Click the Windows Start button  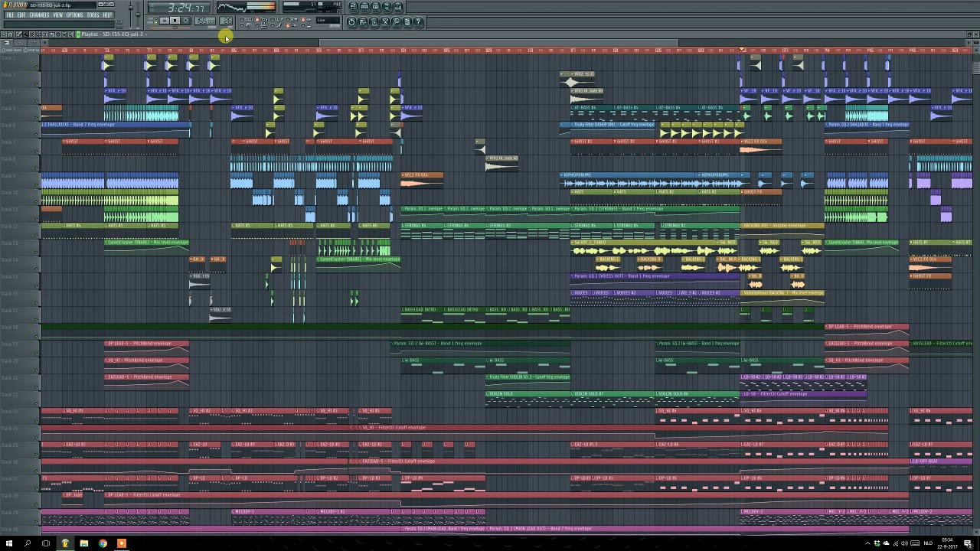[9, 543]
